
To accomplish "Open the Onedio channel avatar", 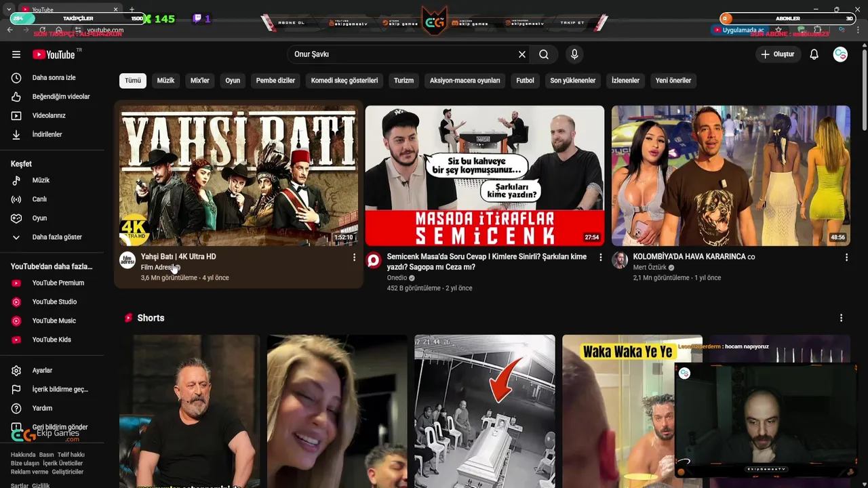I will coord(374,260).
